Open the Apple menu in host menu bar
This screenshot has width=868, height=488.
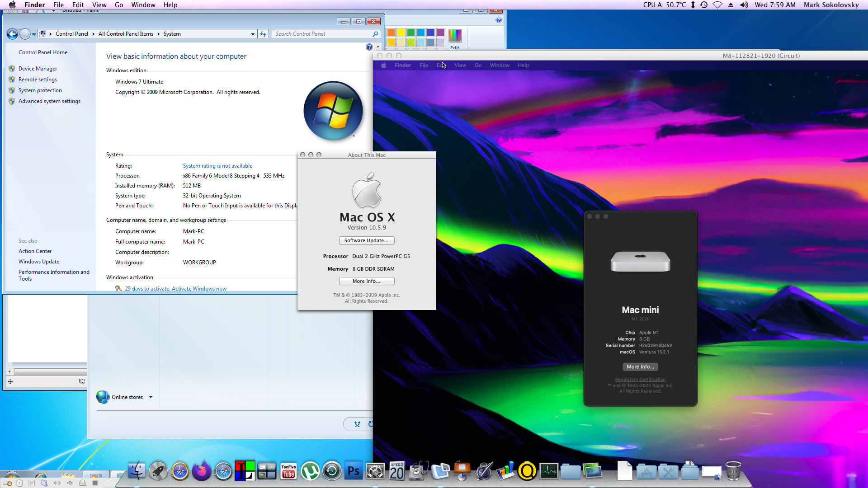[12, 5]
